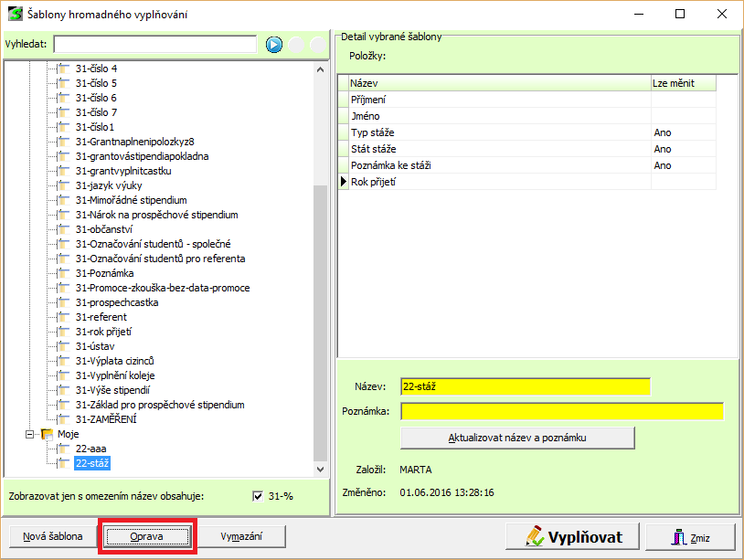Click the icon beside 22-aaa template

63,449
